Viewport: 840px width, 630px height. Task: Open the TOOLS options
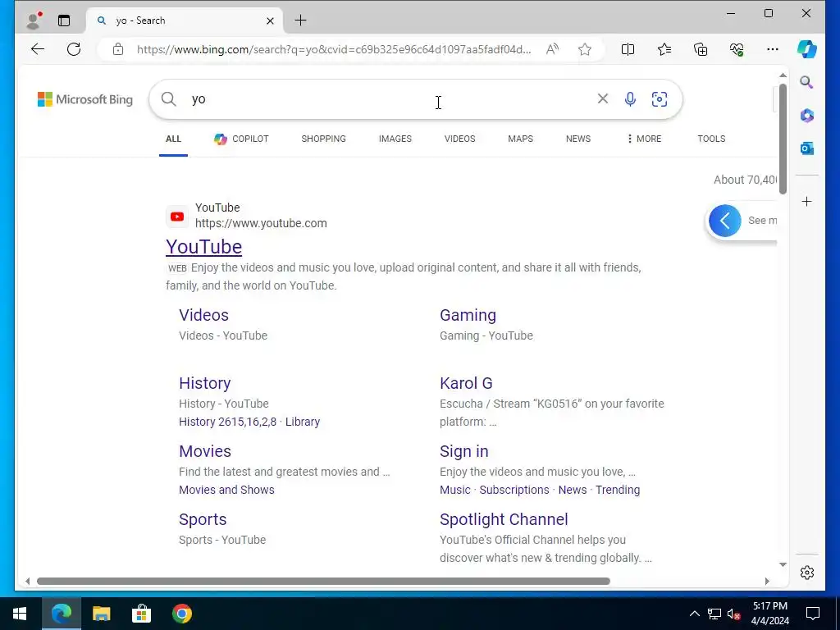point(711,139)
